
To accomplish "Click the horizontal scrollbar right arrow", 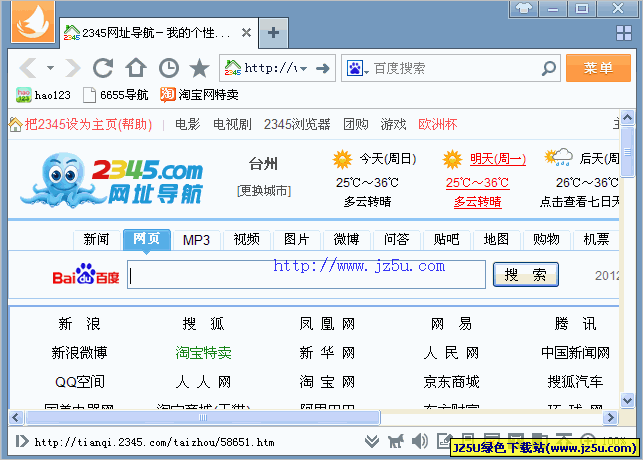I will click(x=611, y=417).
